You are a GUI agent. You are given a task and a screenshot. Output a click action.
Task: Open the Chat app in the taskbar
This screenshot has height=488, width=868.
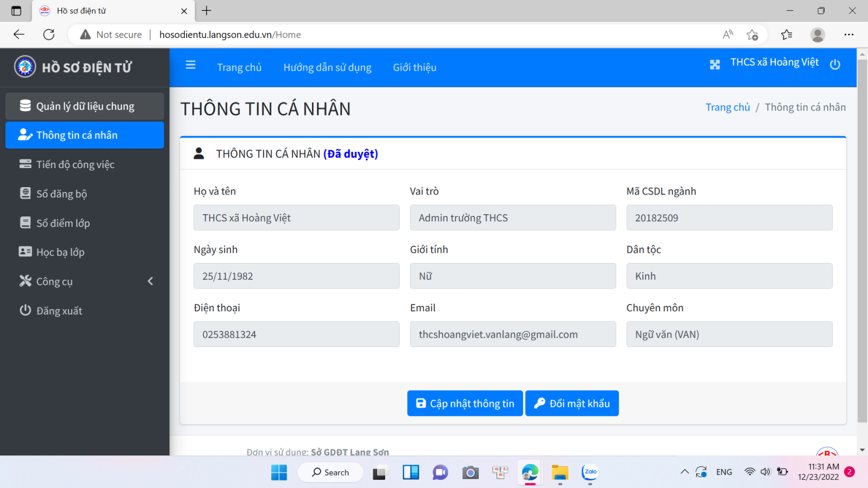(440, 473)
